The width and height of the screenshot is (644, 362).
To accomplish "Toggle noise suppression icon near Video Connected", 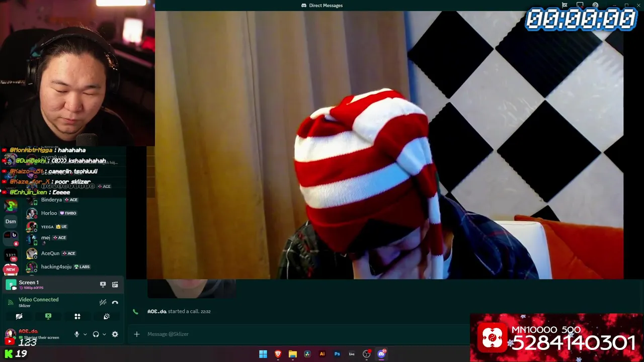I will [103, 302].
